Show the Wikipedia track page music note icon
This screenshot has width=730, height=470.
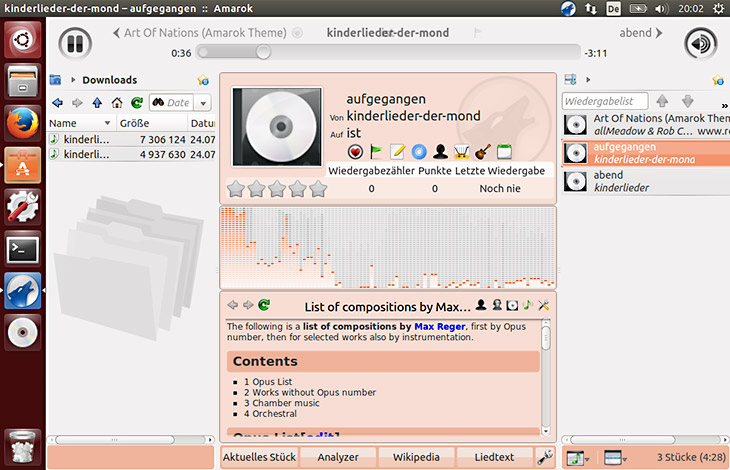tap(528, 305)
